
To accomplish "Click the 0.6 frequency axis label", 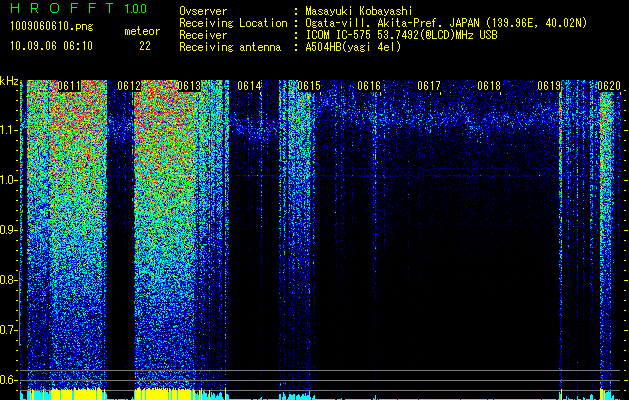I will click(x=8, y=380).
